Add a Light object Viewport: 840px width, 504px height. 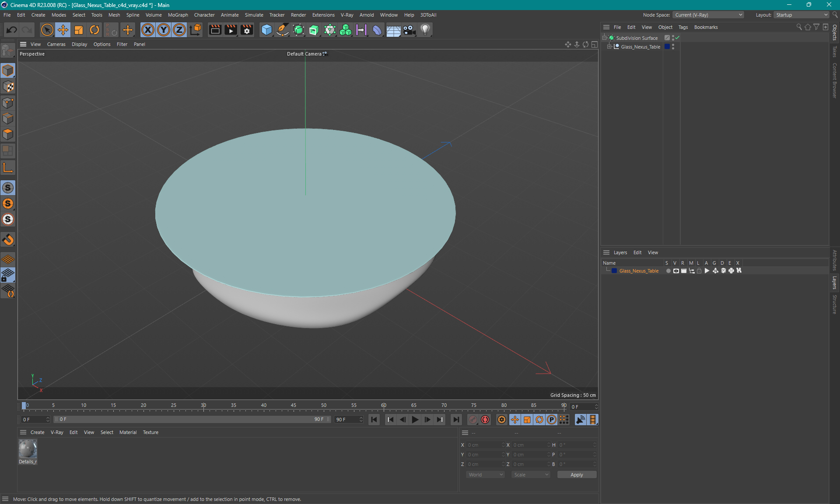point(425,30)
